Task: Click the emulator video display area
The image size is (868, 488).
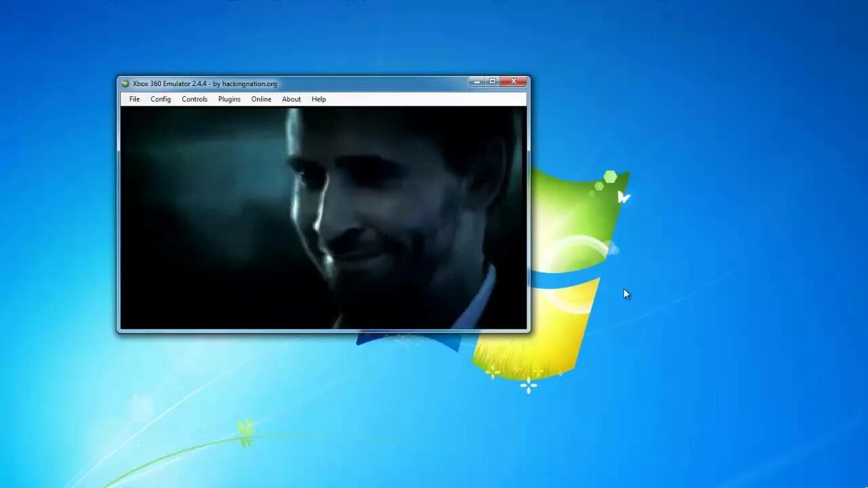Action: pos(323,218)
